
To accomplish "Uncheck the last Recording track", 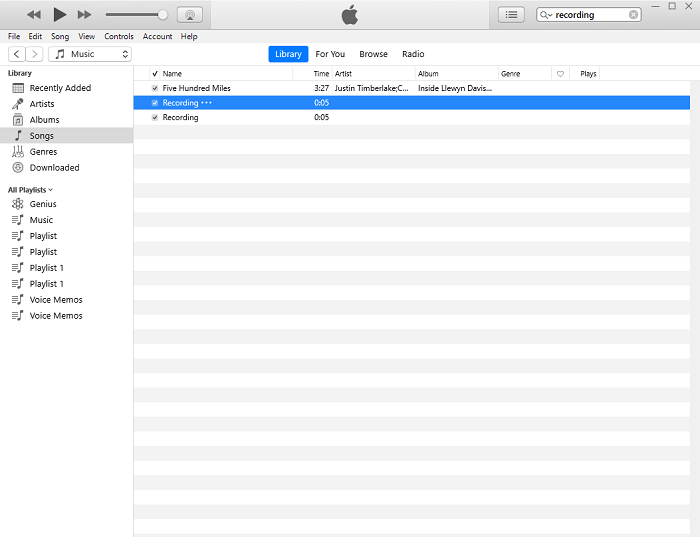I will click(154, 118).
